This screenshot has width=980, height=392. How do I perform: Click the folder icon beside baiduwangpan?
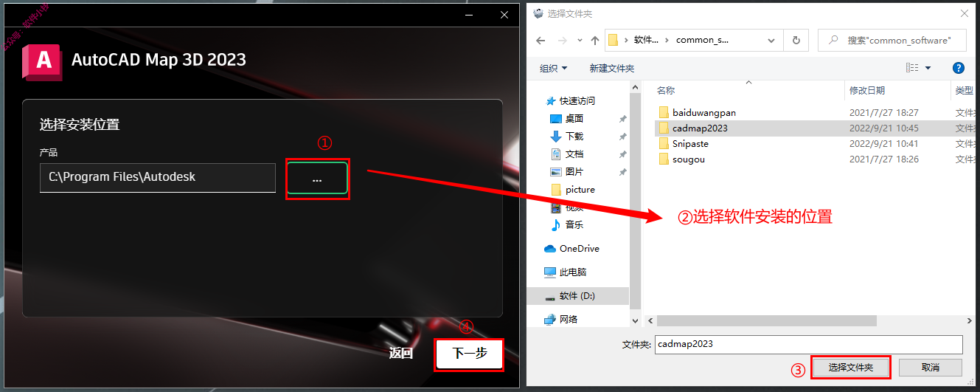[664, 112]
